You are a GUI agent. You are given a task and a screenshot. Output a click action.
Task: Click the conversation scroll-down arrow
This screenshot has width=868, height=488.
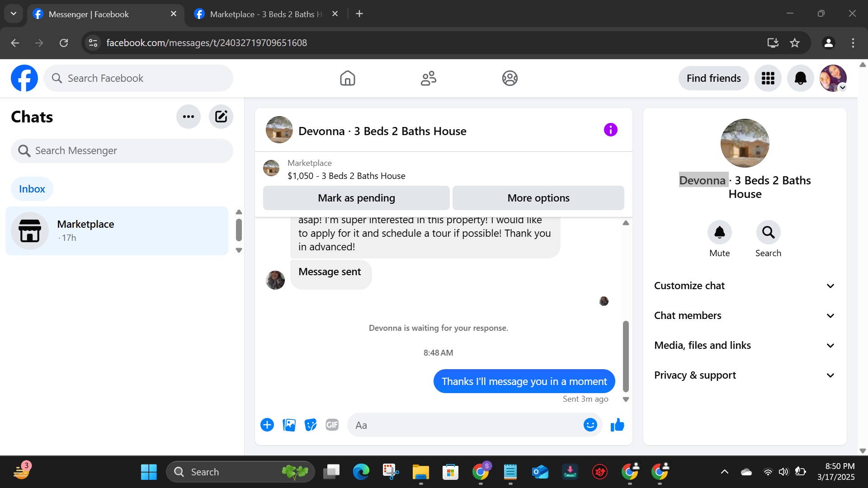pyautogui.click(x=626, y=399)
